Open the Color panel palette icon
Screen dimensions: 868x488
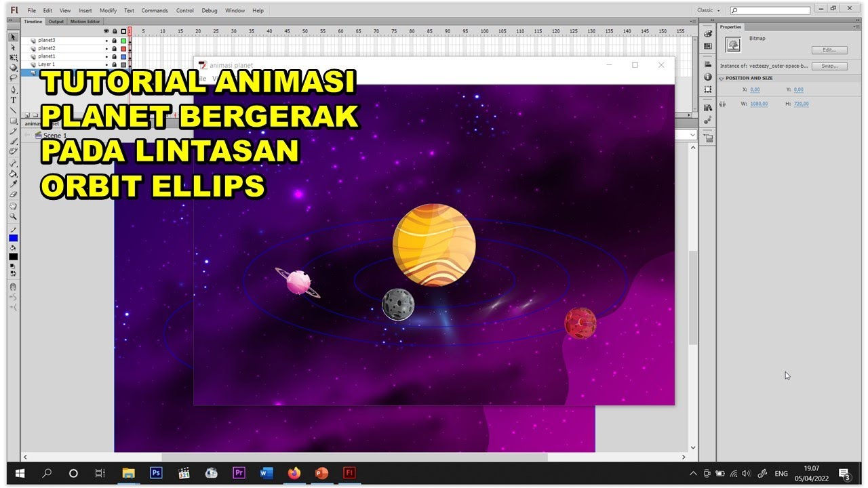(x=708, y=34)
